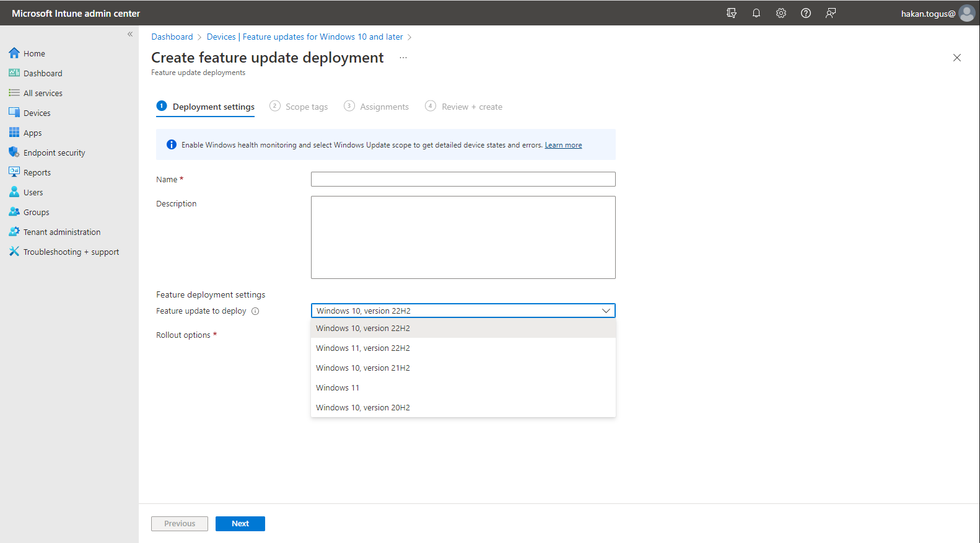Choose Windows 10, version 21H2 option
Screen dimensions: 980x543
click(463, 368)
